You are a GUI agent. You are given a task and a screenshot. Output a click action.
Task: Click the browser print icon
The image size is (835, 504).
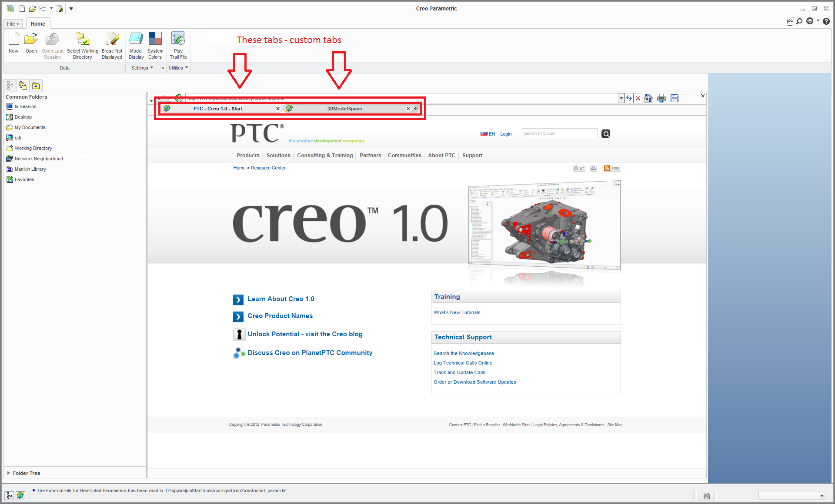point(661,98)
